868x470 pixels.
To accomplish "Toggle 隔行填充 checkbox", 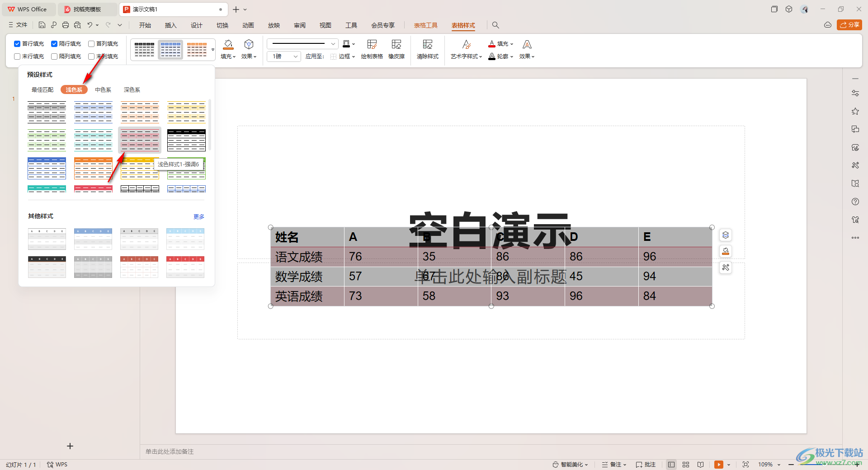I will [x=54, y=44].
